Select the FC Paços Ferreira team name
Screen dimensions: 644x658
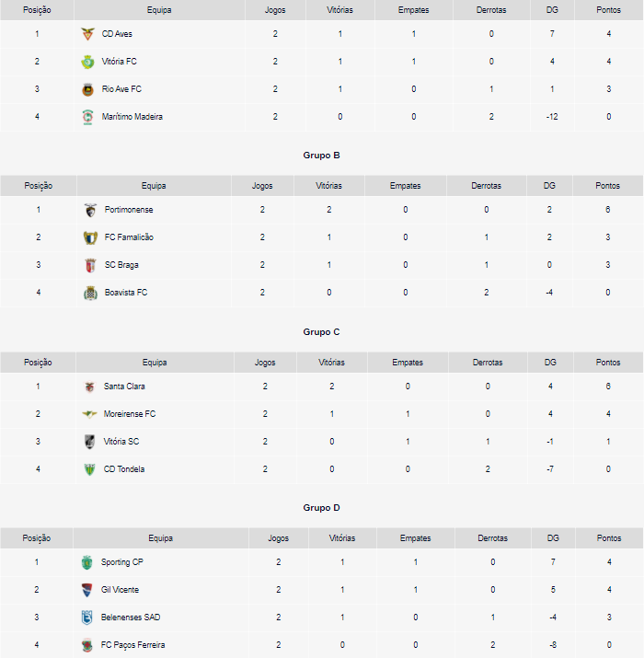(133, 645)
